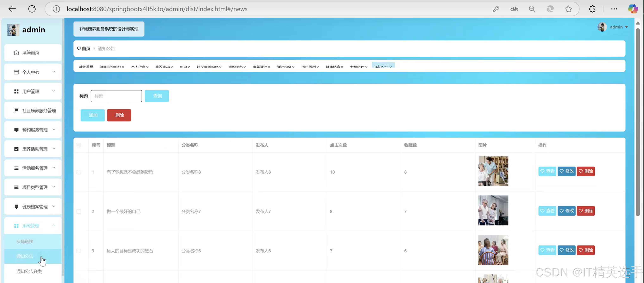Click the 查询 search button
This screenshot has height=283, width=644.
pyautogui.click(x=157, y=96)
